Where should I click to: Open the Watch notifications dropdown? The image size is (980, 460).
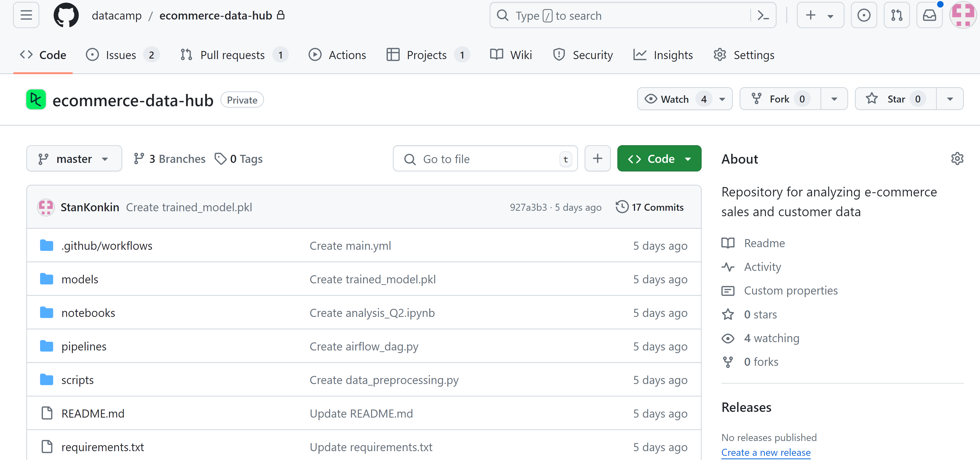[x=685, y=99]
